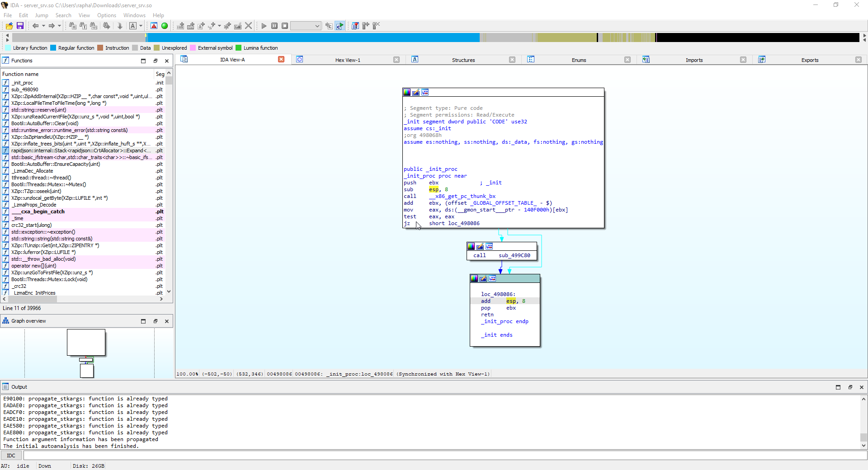Start the debugger with the play button
Viewport: 868px width, 470px height.
point(264,26)
